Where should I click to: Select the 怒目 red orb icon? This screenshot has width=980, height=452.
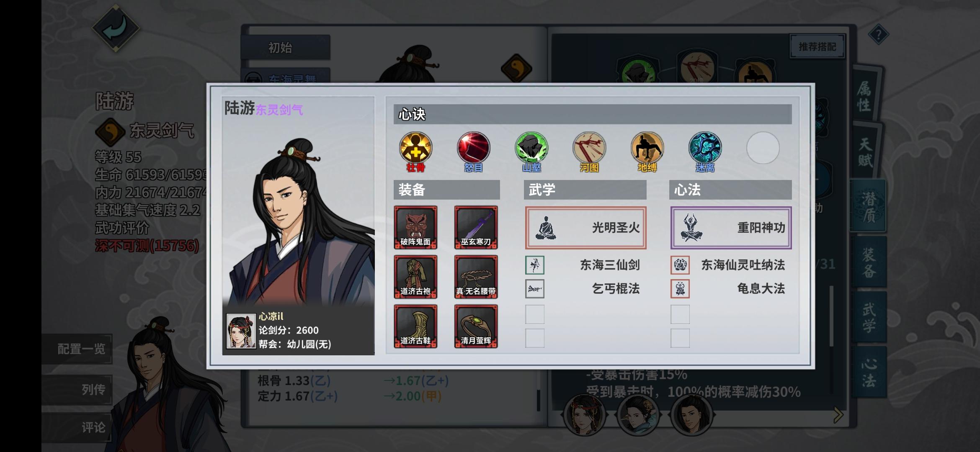coord(473,148)
